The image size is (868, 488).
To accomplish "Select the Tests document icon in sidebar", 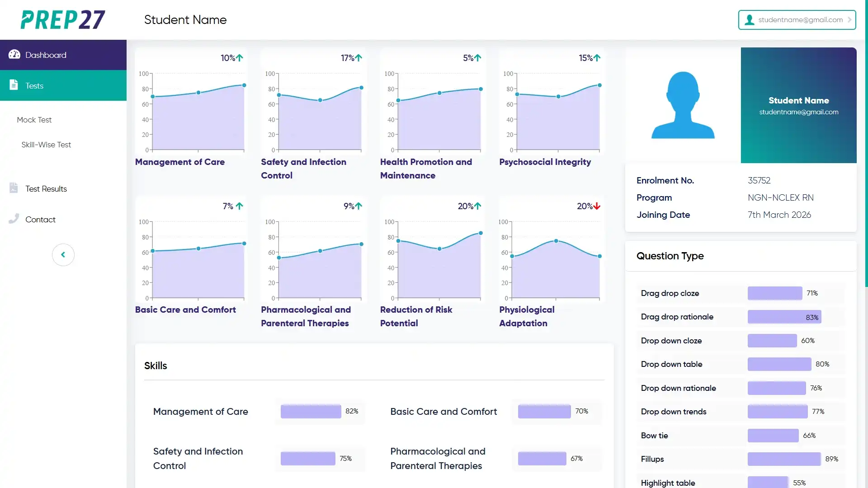I will point(13,85).
